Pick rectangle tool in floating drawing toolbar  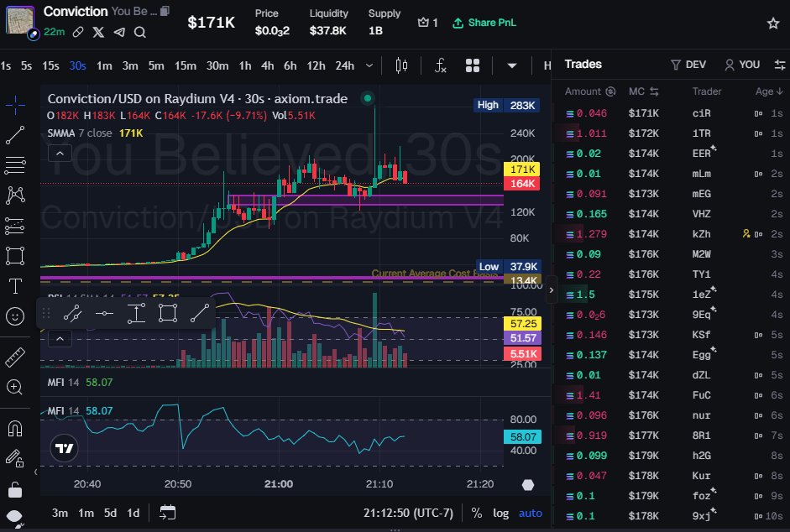coord(168,313)
